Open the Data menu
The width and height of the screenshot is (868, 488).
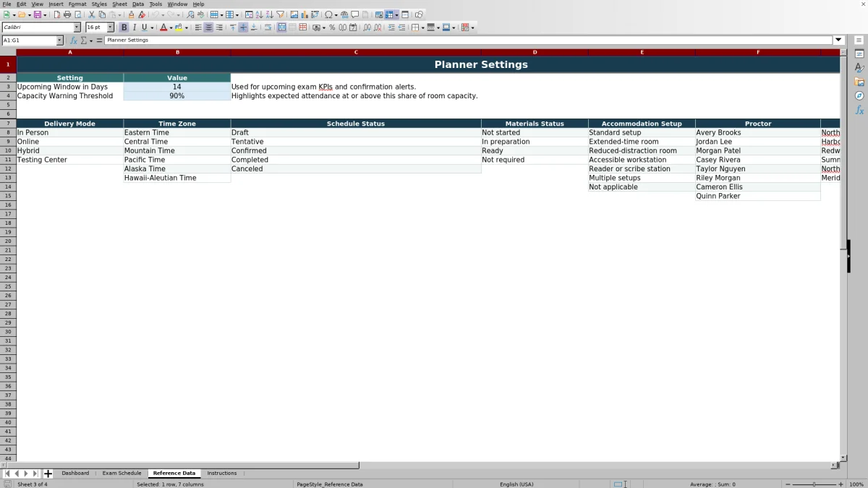coord(137,4)
